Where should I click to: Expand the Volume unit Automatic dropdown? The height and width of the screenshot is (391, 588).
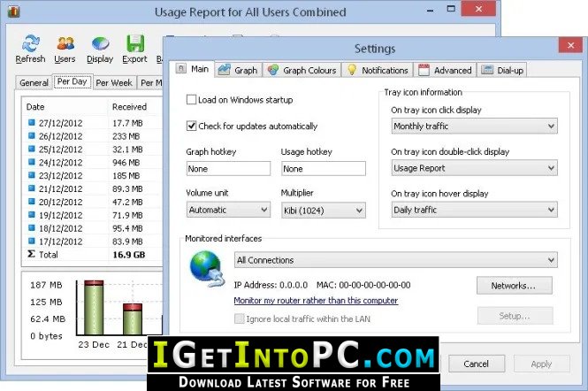[x=228, y=210]
